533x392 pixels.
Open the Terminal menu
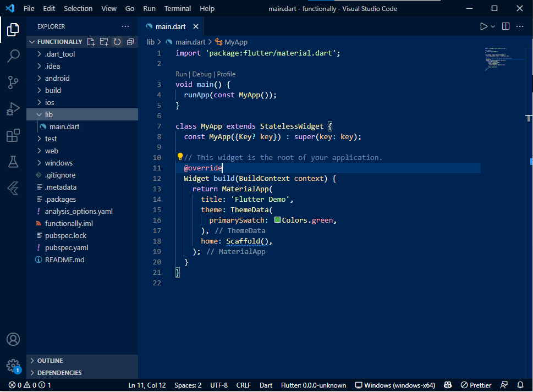(x=177, y=8)
